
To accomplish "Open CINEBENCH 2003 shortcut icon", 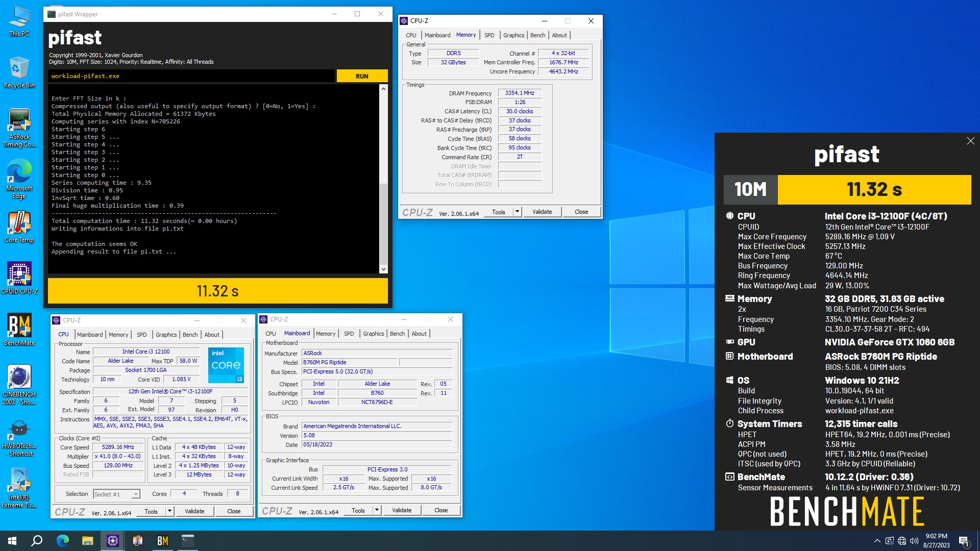I will point(19,385).
